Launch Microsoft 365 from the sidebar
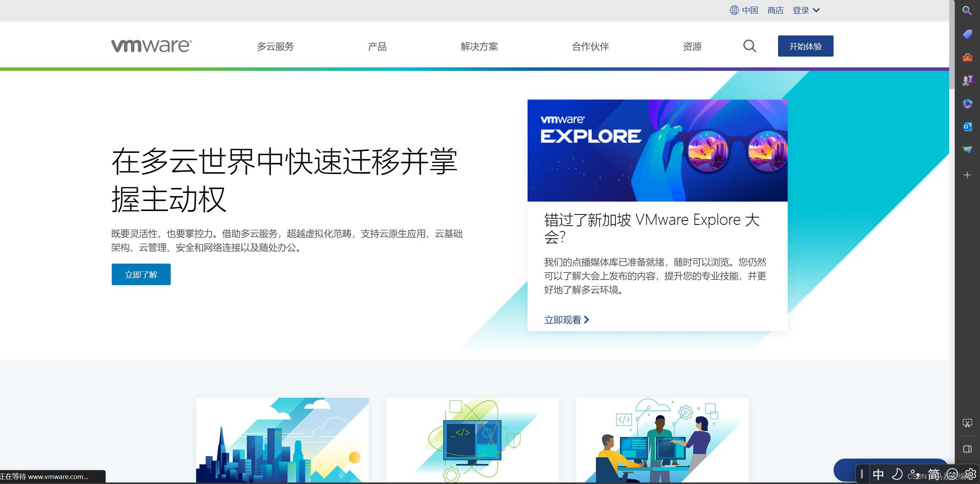 (x=967, y=103)
